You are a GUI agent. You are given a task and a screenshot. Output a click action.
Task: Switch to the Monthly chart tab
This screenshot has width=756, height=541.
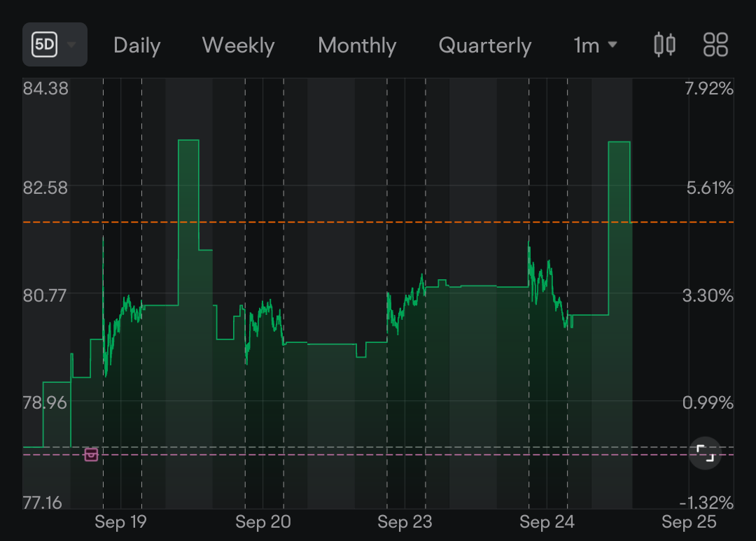click(357, 45)
